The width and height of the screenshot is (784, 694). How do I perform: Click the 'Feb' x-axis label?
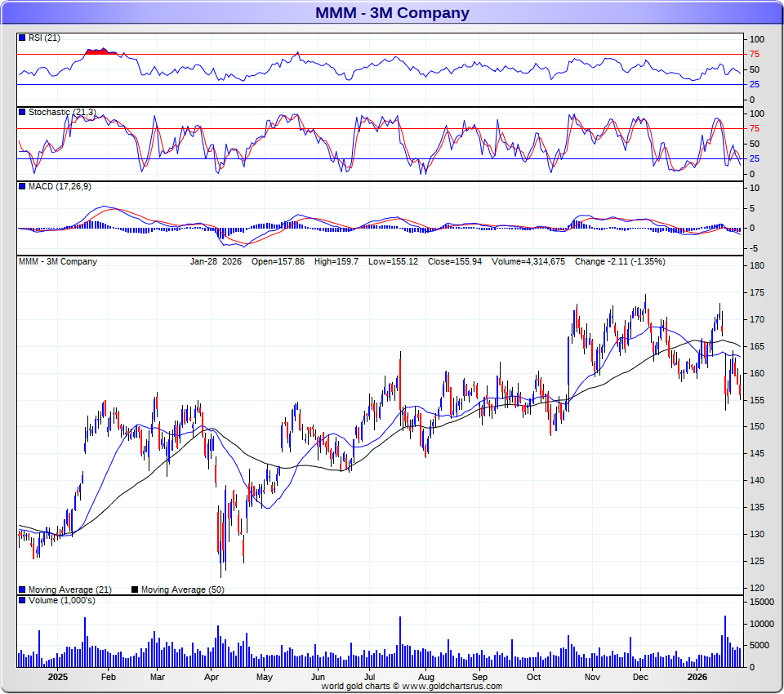[x=108, y=677]
